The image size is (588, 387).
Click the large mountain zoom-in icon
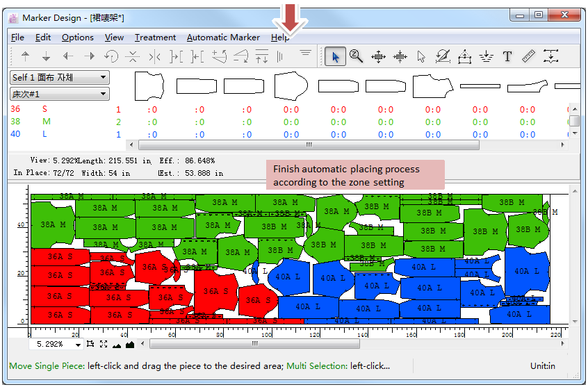coord(129,344)
